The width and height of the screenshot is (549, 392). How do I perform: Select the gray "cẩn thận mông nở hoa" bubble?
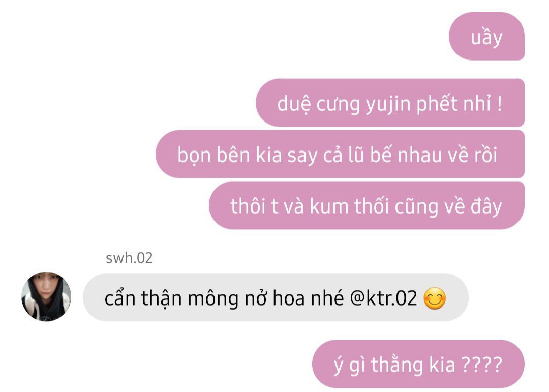coord(276,297)
